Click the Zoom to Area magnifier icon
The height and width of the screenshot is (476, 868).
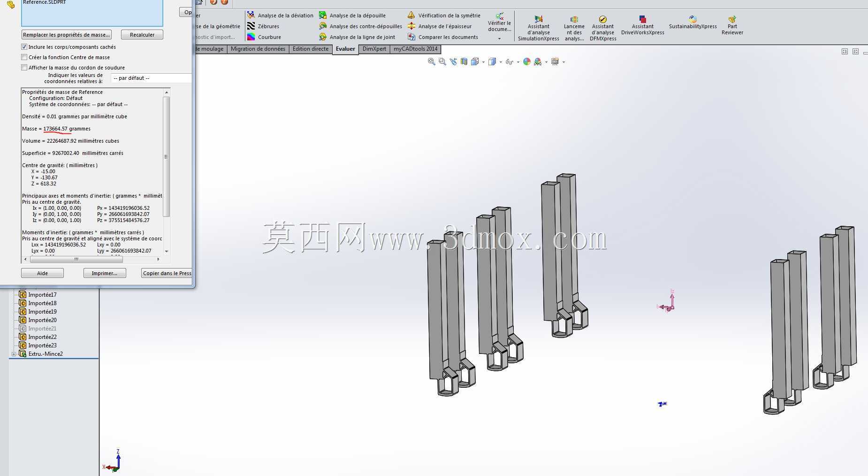point(442,61)
